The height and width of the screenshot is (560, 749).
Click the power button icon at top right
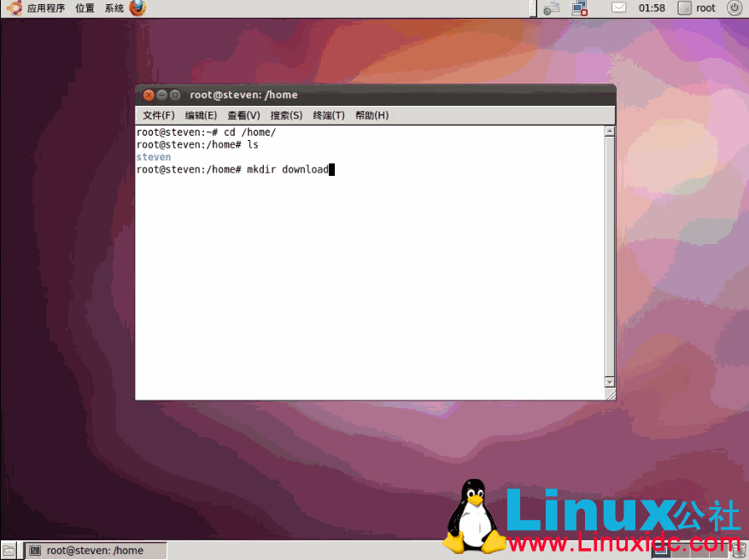pos(734,8)
